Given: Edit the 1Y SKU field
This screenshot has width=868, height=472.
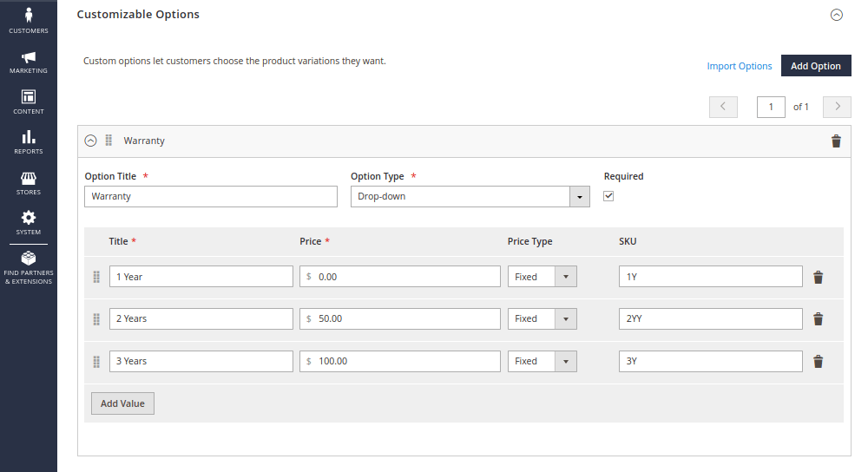Looking at the screenshot, I should pos(711,277).
